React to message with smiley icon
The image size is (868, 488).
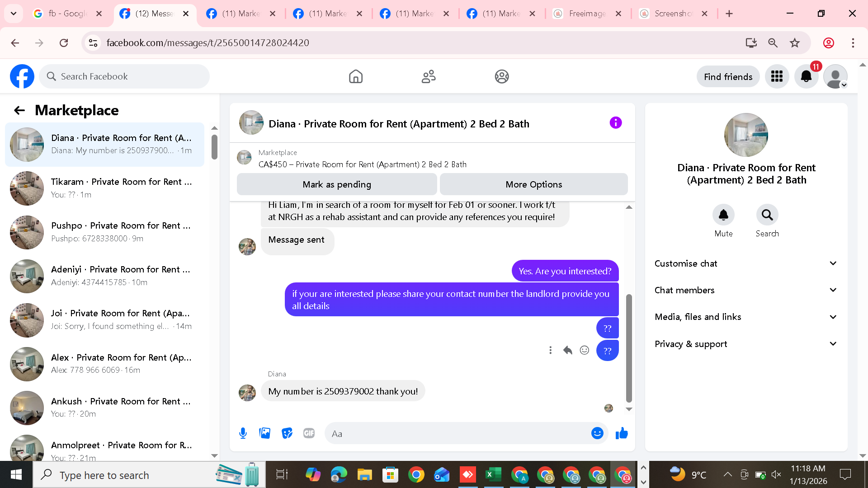(x=585, y=350)
